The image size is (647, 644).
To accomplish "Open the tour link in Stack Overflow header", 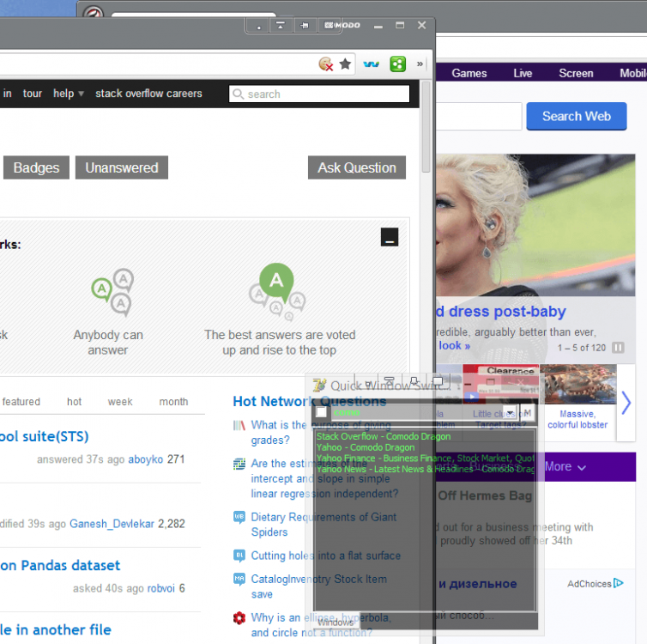I will 33,94.
